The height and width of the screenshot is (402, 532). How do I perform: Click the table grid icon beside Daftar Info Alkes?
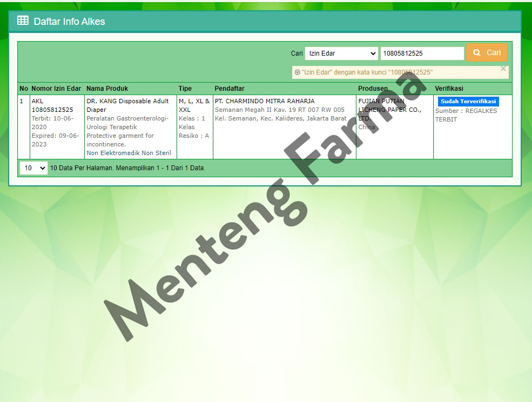[x=22, y=21]
